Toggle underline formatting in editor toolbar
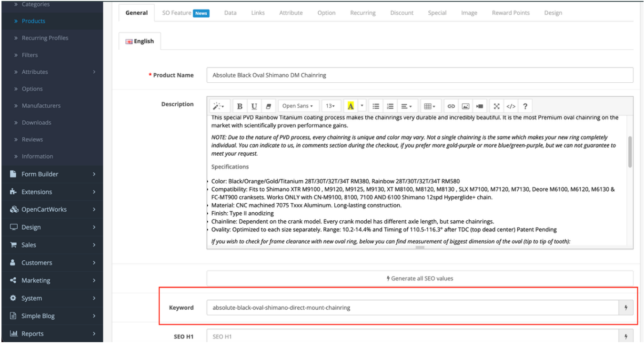Image resolution: width=644 pixels, height=345 pixels. click(x=254, y=106)
